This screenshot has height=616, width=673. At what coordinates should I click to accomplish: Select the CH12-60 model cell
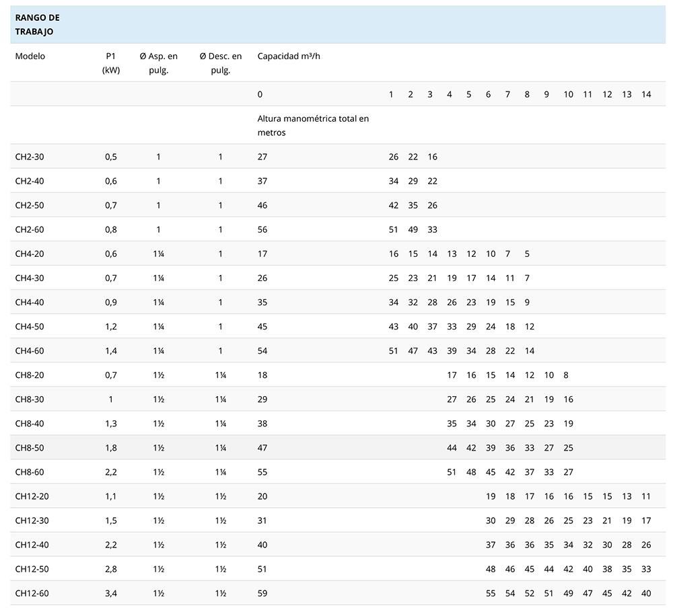[32, 593]
